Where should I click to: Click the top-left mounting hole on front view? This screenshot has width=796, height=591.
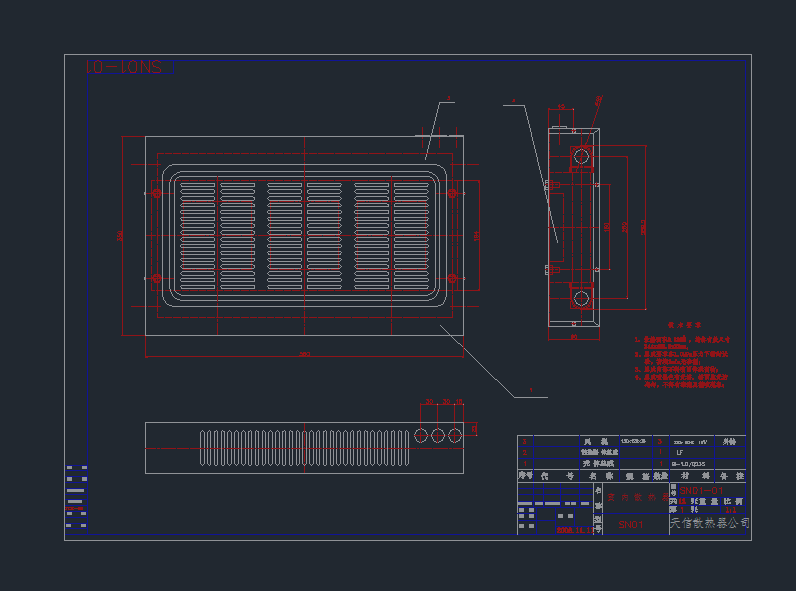[x=156, y=193]
